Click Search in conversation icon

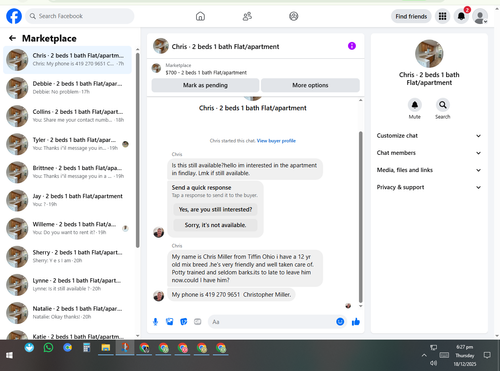[443, 105]
